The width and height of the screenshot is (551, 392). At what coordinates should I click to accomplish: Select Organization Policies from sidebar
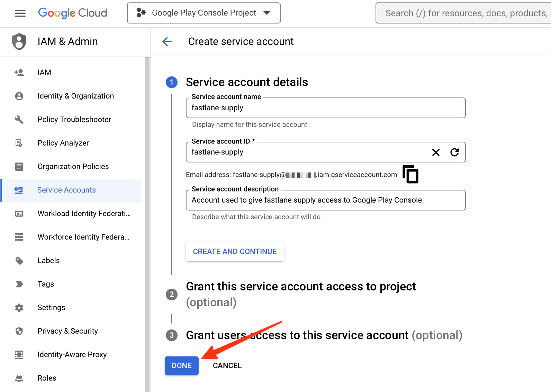coord(73,167)
